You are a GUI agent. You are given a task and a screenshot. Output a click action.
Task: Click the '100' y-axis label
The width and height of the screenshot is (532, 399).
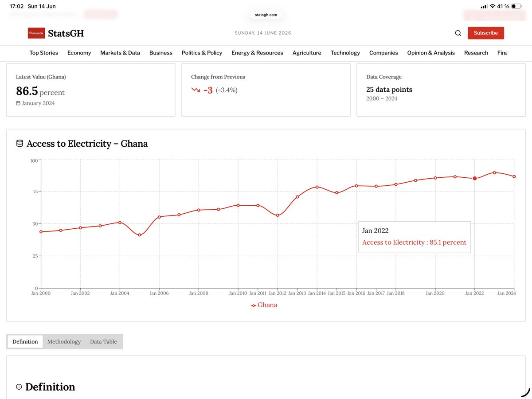pos(34,160)
